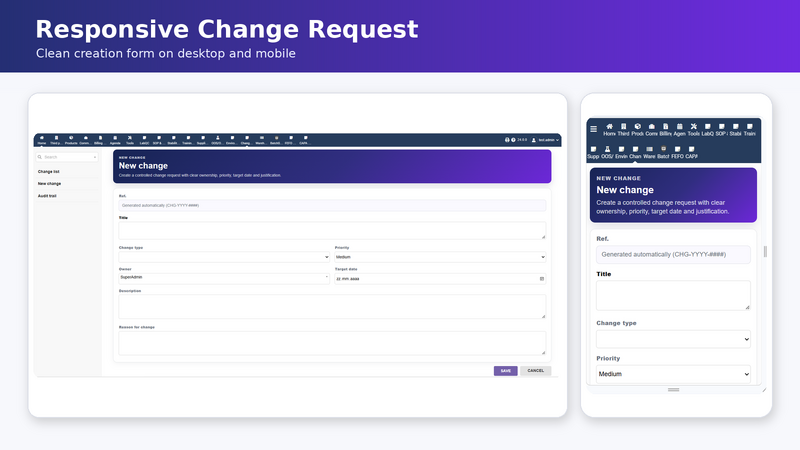Open FEFO item in desktop top menu
This screenshot has width=800, height=450.
click(x=291, y=140)
